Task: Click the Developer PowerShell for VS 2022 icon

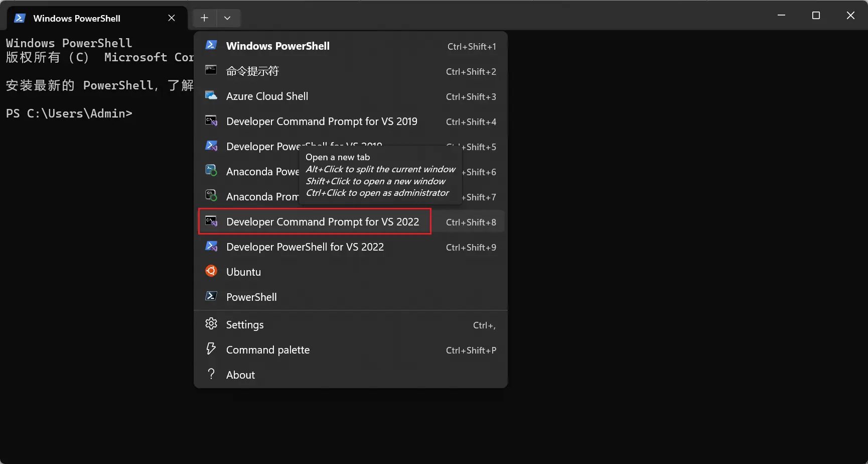Action: point(211,246)
